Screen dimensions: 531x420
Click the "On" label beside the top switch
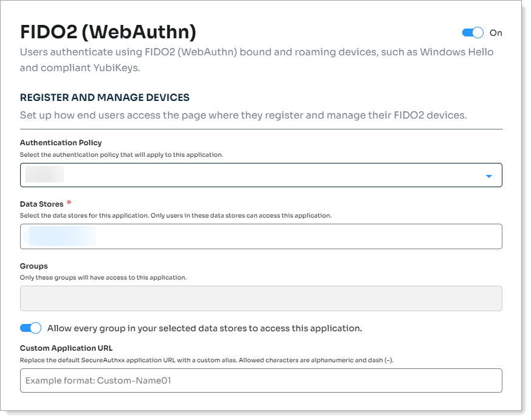pos(496,33)
